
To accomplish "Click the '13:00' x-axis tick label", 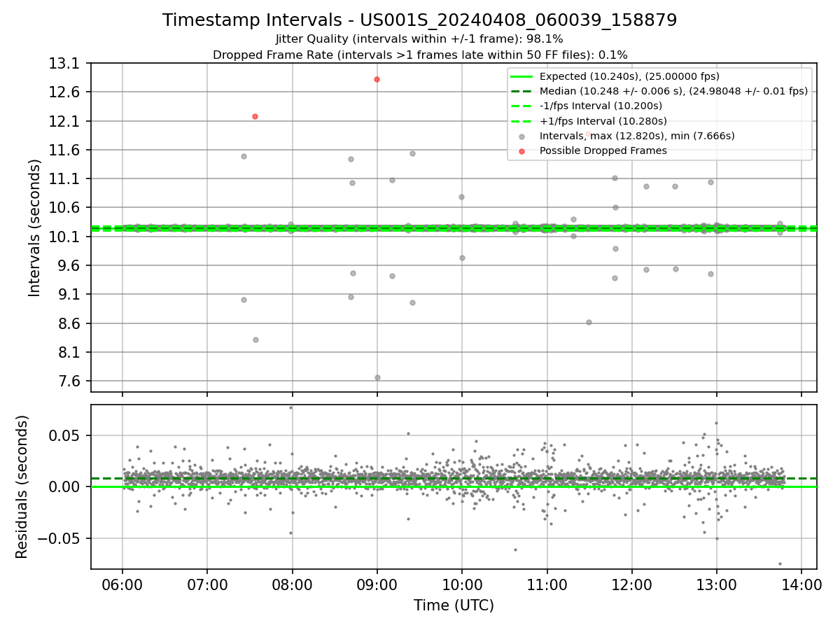I will (x=716, y=584).
